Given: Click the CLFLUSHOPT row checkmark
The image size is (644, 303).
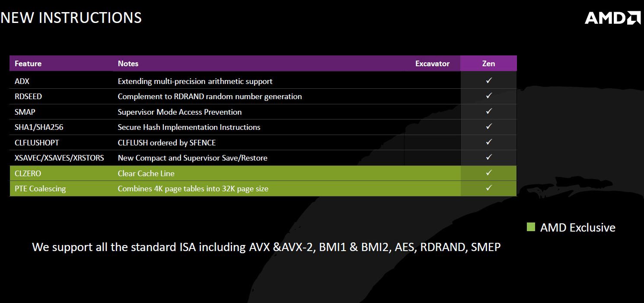Looking at the screenshot, I should (x=489, y=142).
